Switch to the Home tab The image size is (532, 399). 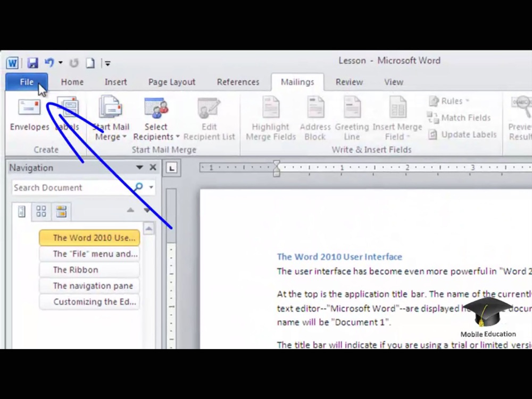tap(72, 82)
